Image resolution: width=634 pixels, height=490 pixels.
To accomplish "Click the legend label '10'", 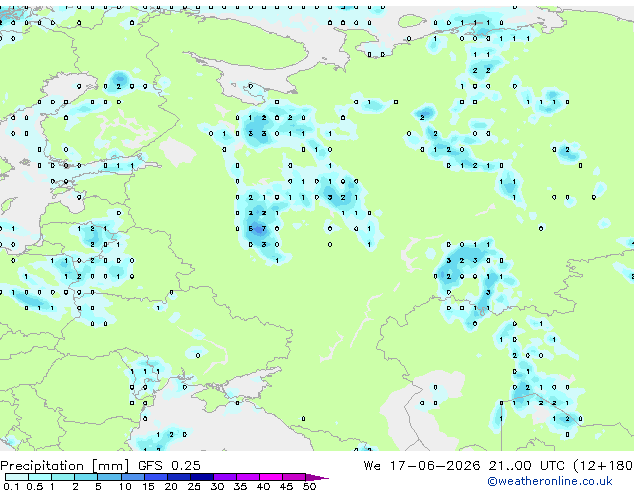I will pyautogui.click(x=125, y=486).
